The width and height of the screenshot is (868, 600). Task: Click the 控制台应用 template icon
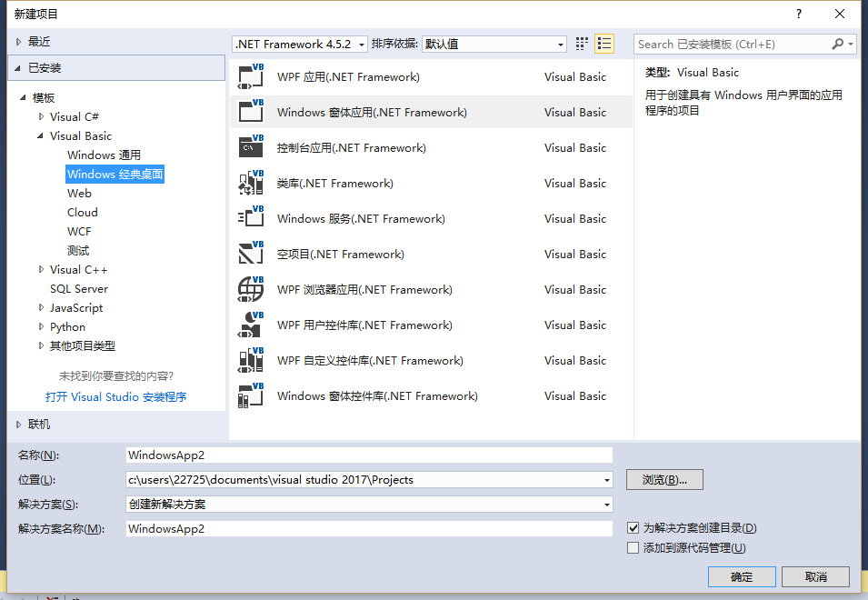pyautogui.click(x=251, y=148)
